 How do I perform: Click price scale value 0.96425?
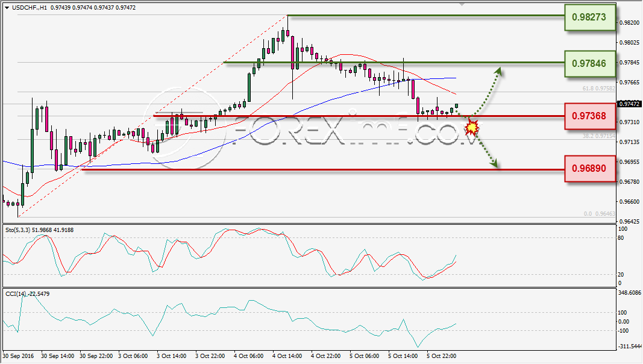(x=629, y=221)
